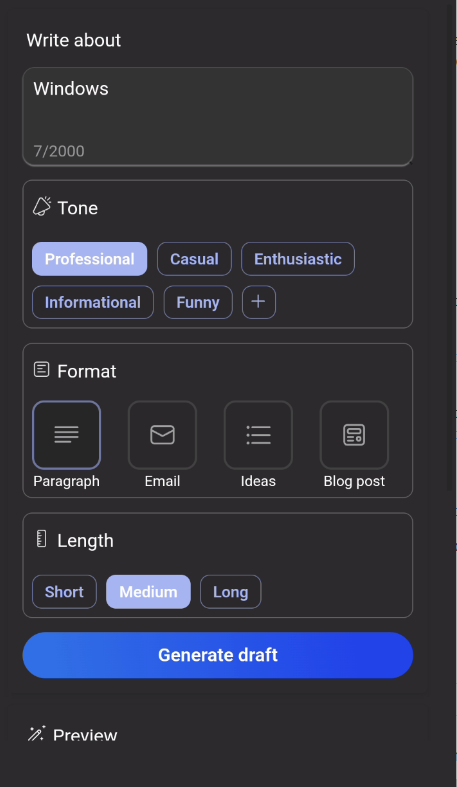This screenshot has width=457, height=787.
Task: Focus the Write about text box
Action: coord(218,116)
